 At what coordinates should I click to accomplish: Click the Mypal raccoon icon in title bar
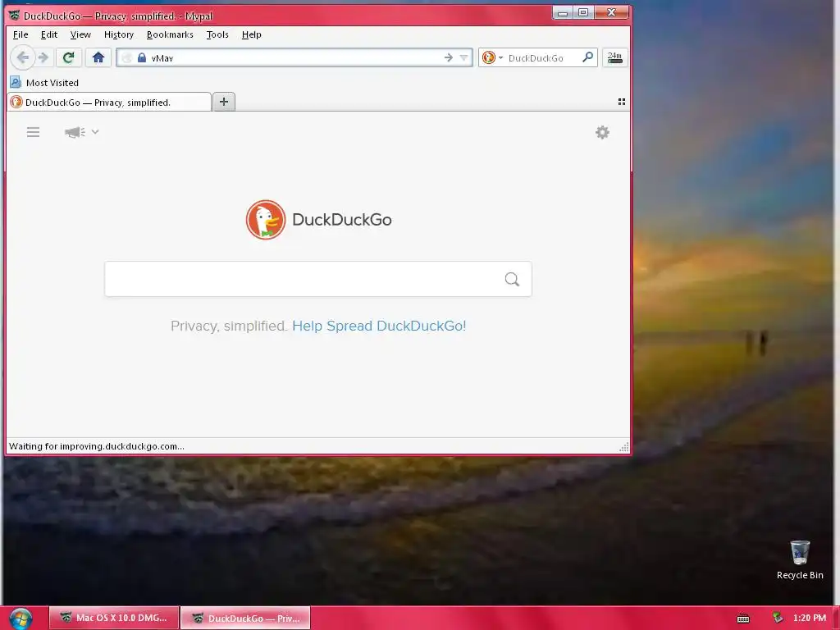pyautogui.click(x=15, y=15)
